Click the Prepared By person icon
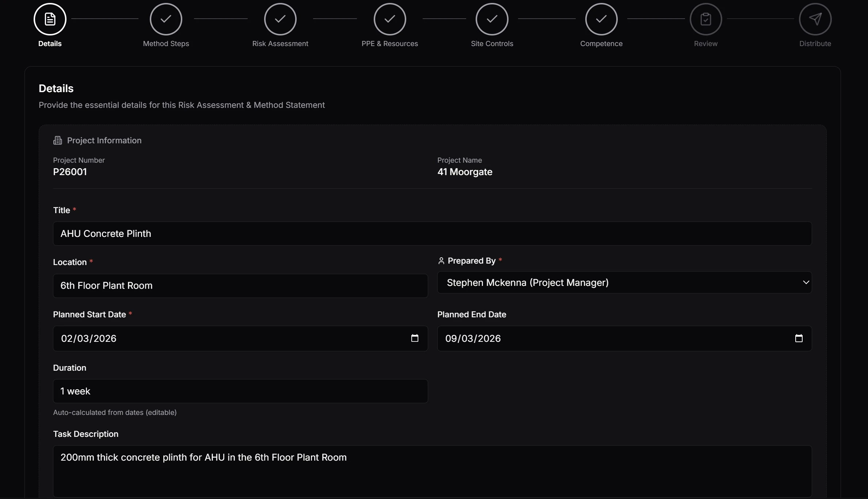Screen dimensions: 868x499 pos(441,261)
